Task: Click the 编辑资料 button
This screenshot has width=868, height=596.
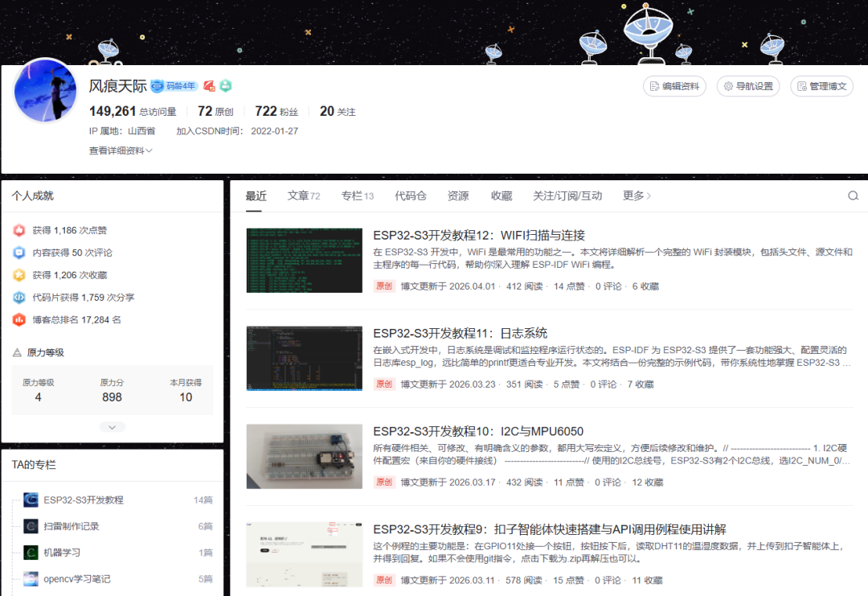Action: (674, 86)
